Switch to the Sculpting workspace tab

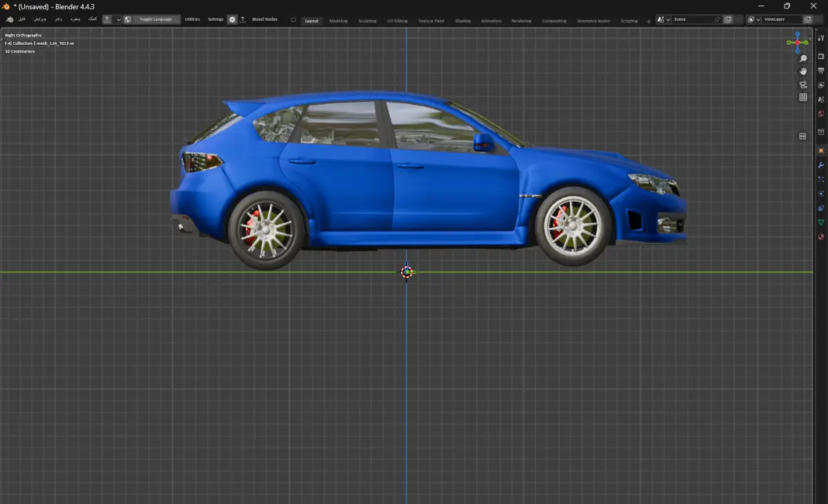[367, 21]
